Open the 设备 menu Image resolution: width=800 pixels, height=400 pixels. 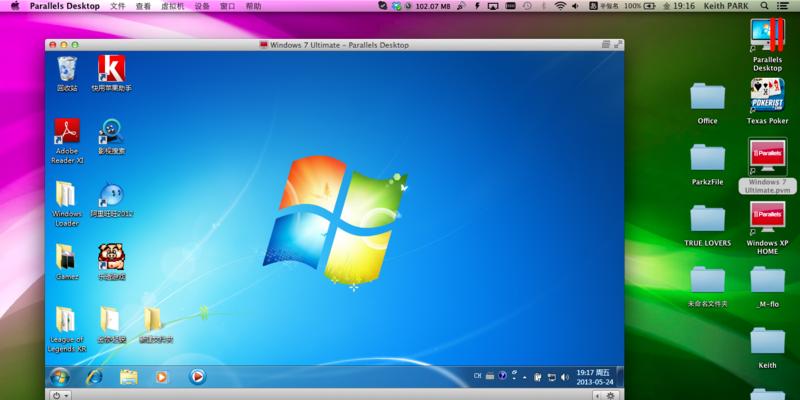pyautogui.click(x=202, y=6)
